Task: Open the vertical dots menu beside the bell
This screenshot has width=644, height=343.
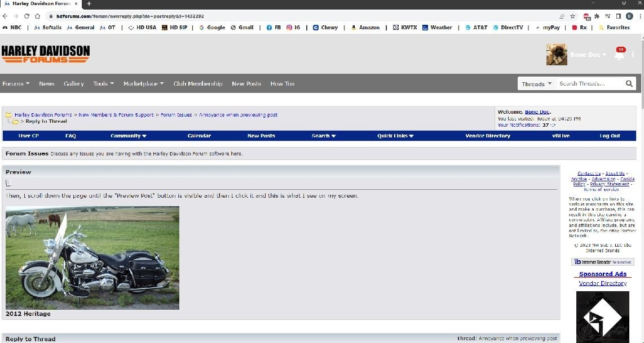Action: 633,55
